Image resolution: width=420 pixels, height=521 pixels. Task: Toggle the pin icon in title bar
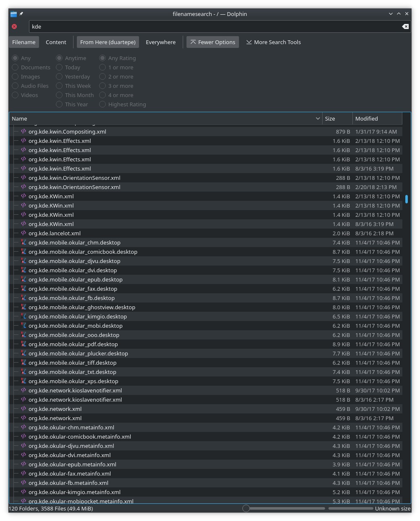click(x=21, y=14)
